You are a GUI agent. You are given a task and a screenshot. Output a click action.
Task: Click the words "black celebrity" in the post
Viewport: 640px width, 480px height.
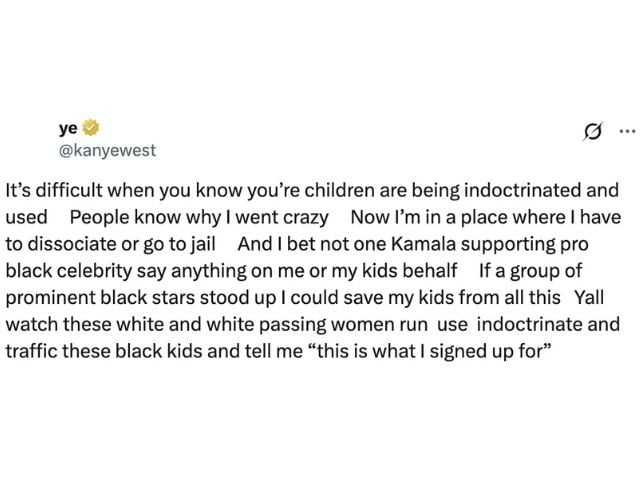click(x=69, y=271)
